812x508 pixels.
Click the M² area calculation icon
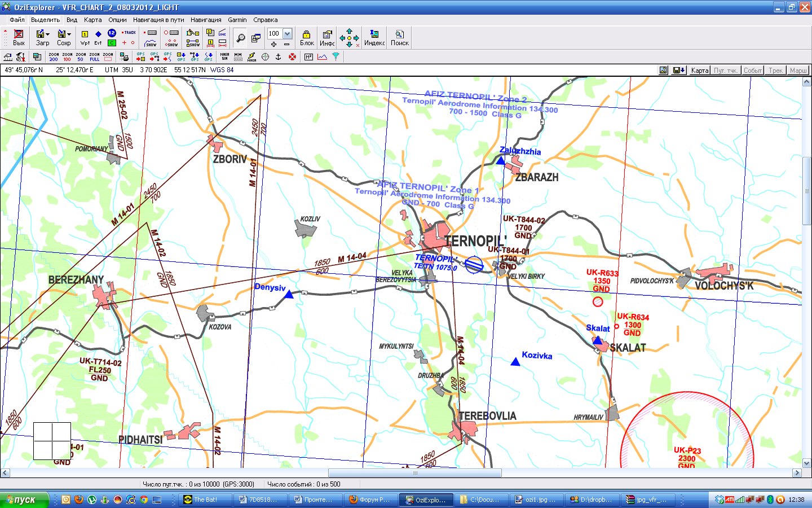pos(308,56)
